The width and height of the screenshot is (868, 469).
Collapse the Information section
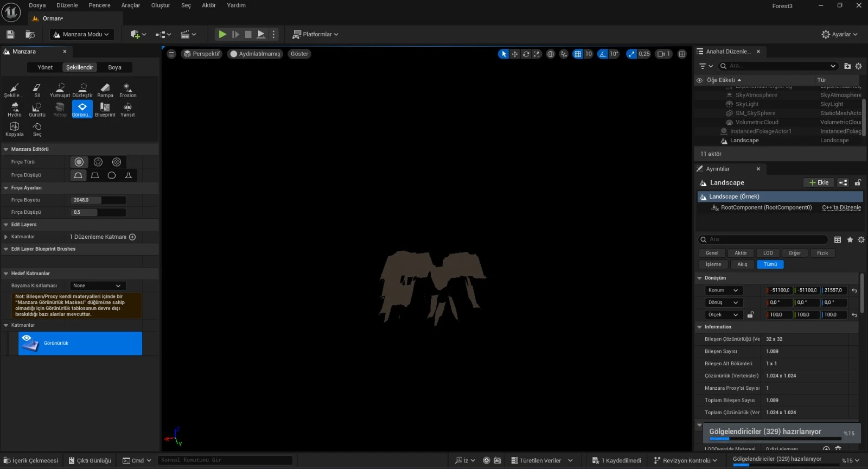pos(699,327)
